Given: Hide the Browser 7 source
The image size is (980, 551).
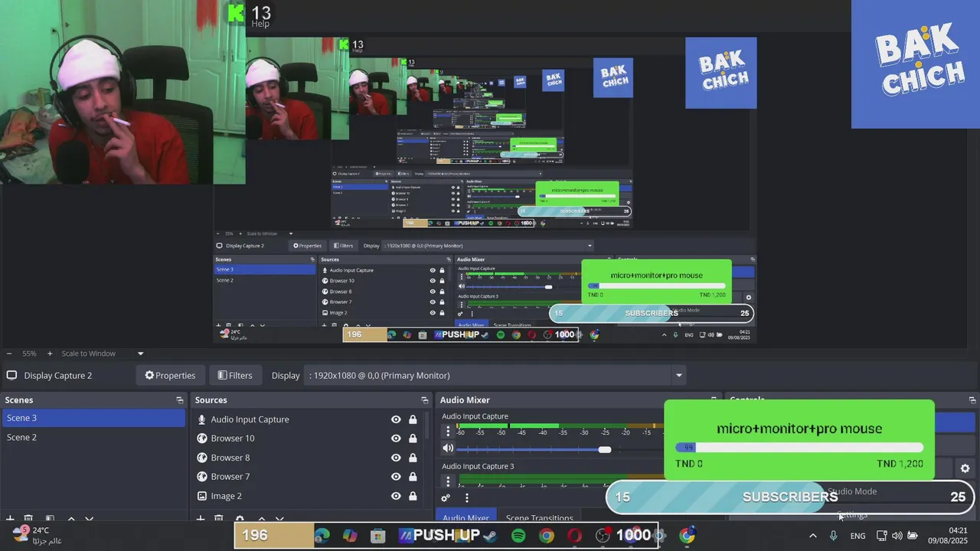Looking at the screenshot, I should click(396, 477).
